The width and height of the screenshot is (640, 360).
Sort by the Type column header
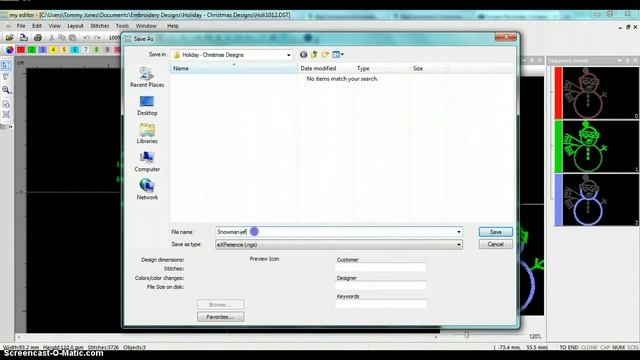click(382, 69)
